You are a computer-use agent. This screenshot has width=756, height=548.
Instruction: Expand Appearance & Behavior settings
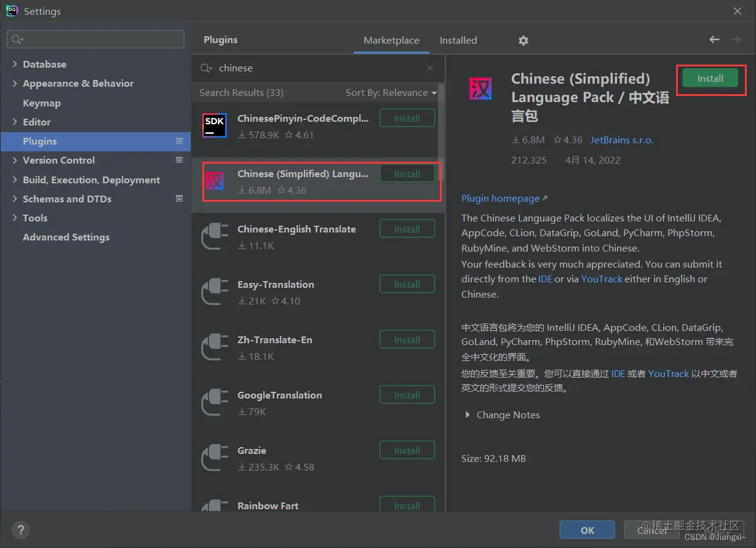(x=15, y=83)
